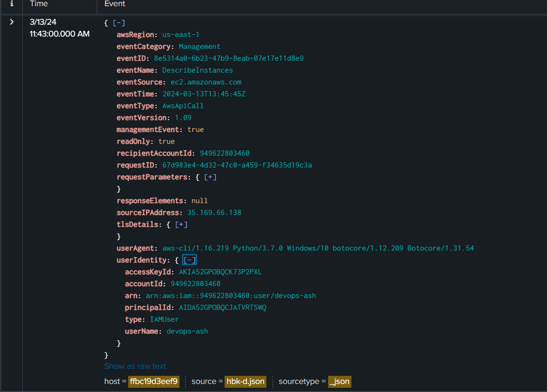The image size is (547, 392).
Task: Click the sourcetype value _json
Action: [340, 382]
